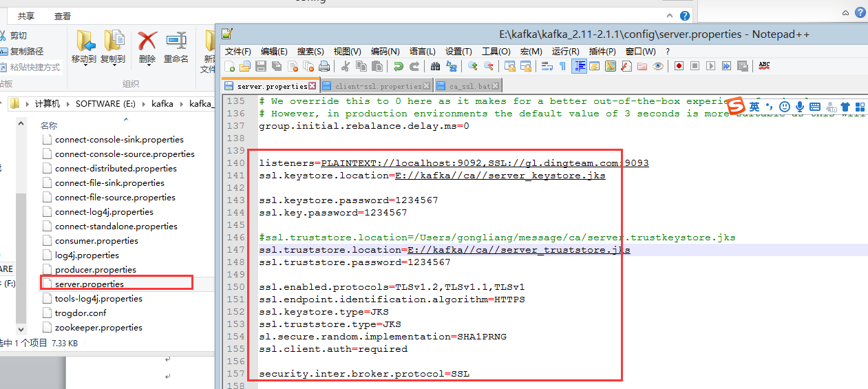Click the Save All toolbar icon
The width and height of the screenshot is (868, 389).
point(277,66)
